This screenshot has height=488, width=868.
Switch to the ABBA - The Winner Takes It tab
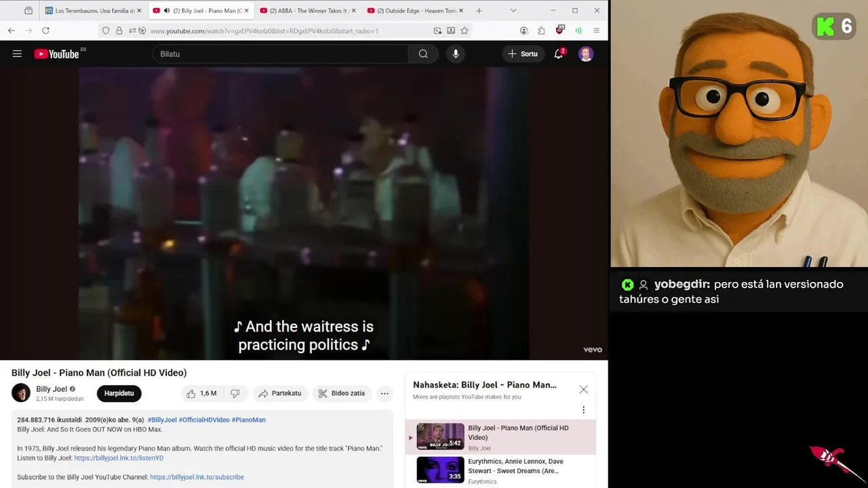coord(309,11)
